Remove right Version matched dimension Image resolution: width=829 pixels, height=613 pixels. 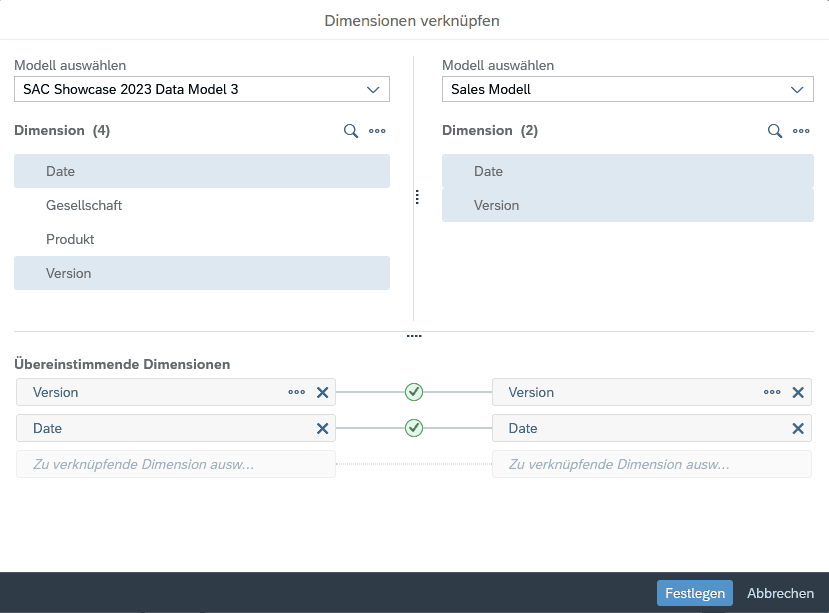click(798, 393)
